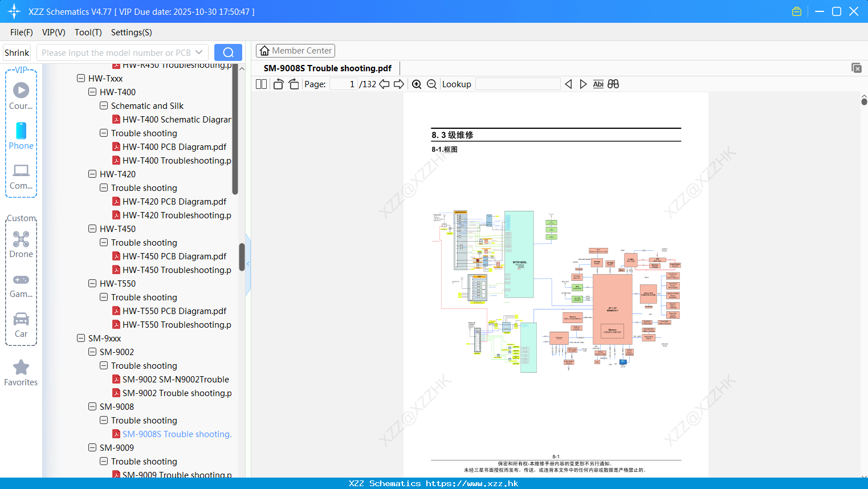Open HW-T550 PCB Diagram.pdf

pos(174,311)
